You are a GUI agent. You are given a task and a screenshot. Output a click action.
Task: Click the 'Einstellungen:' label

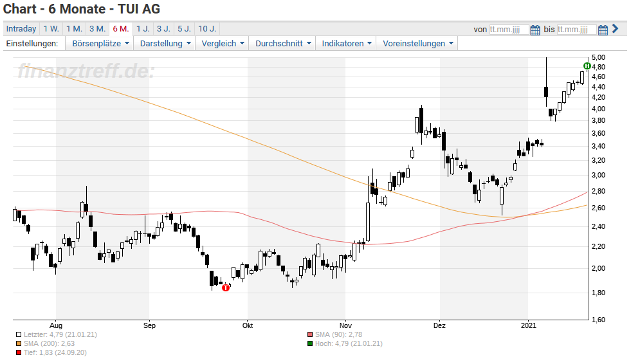32,44
